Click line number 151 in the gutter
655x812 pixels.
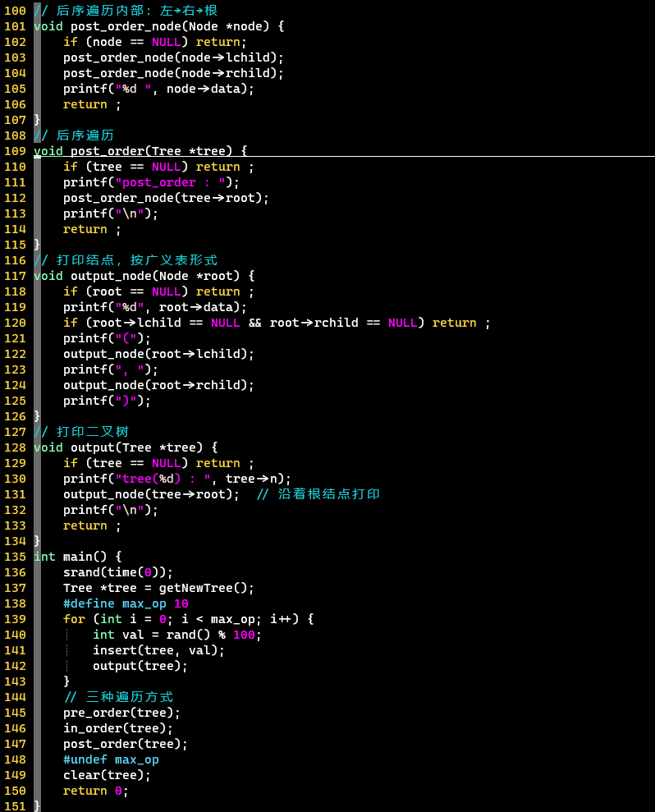click(x=15, y=805)
